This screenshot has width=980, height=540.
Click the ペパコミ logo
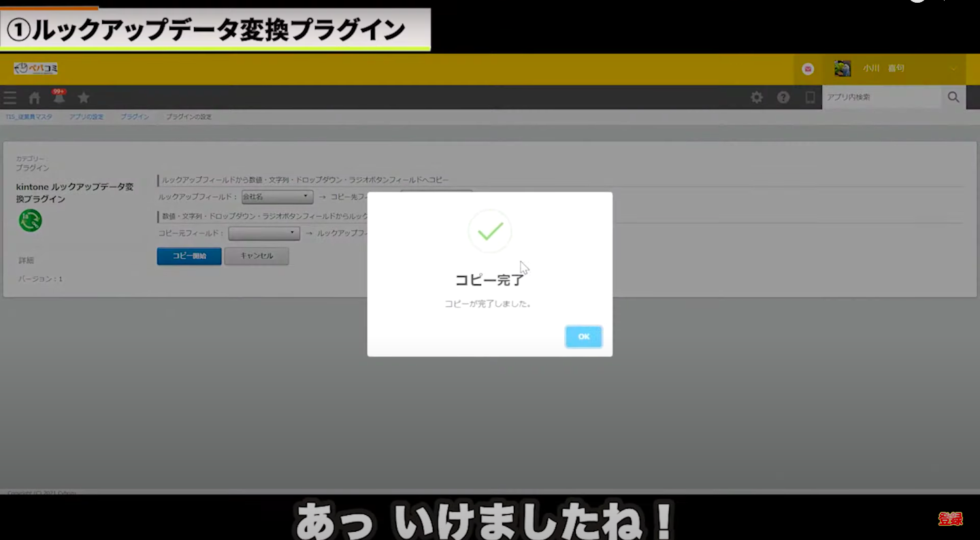(35, 69)
